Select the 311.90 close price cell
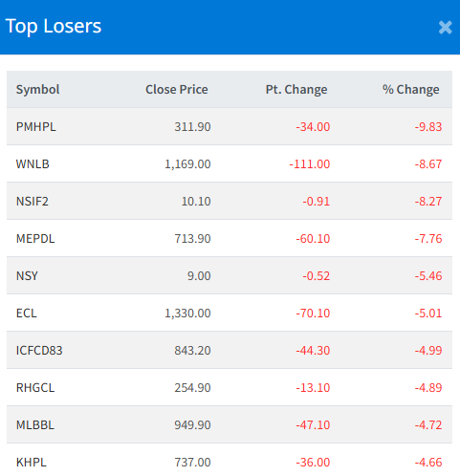 192,127
